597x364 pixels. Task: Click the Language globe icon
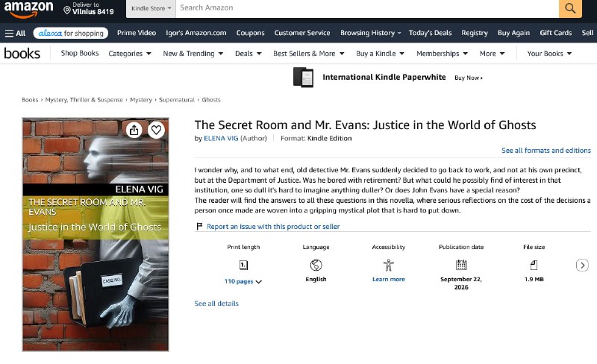coord(316,265)
